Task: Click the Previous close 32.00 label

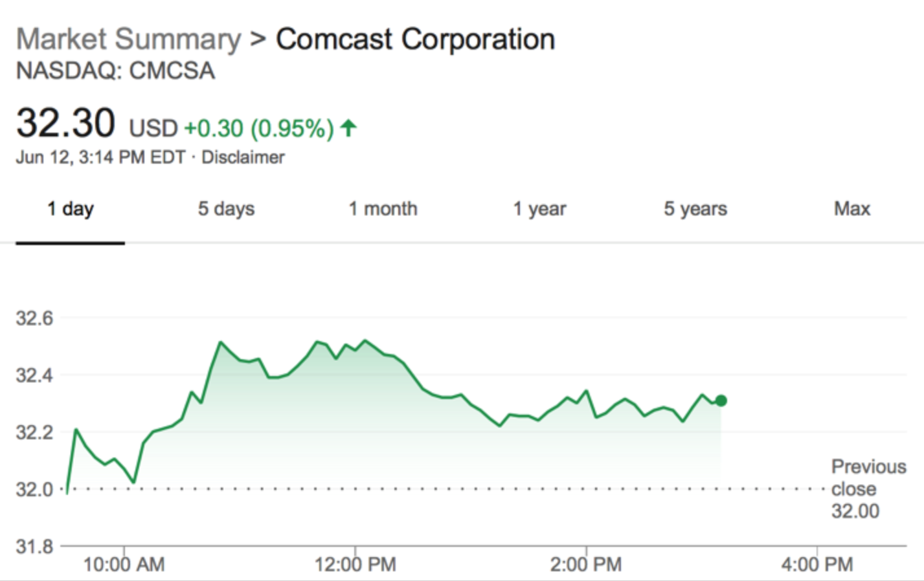Action: (868, 489)
